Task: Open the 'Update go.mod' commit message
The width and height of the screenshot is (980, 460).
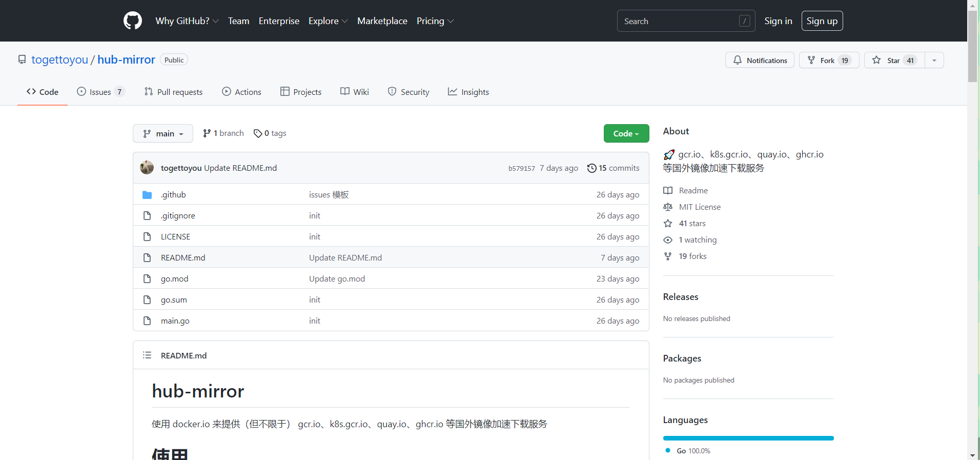Action: point(337,279)
